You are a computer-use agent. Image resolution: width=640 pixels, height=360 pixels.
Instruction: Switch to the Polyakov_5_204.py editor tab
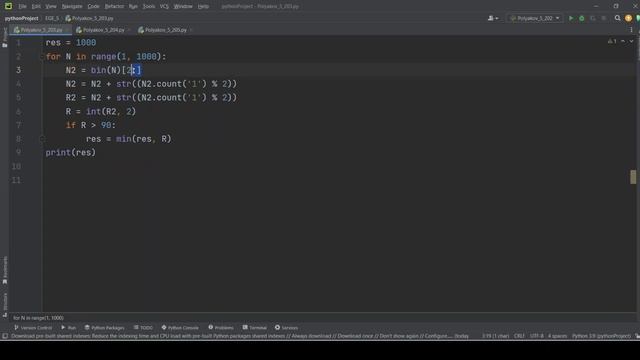tap(100, 30)
